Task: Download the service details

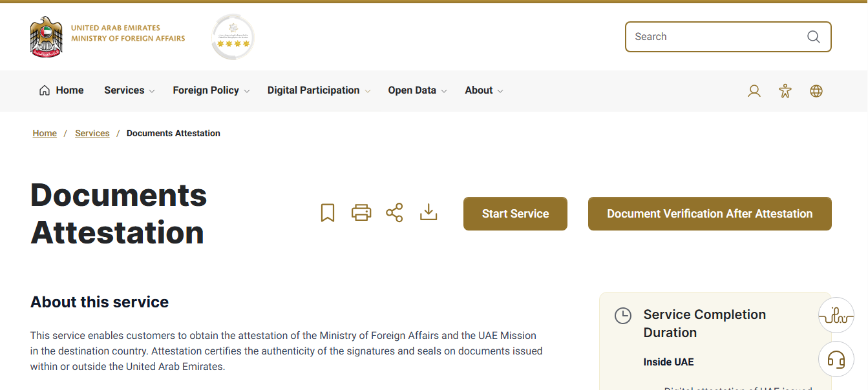Action: (x=429, y=212)
